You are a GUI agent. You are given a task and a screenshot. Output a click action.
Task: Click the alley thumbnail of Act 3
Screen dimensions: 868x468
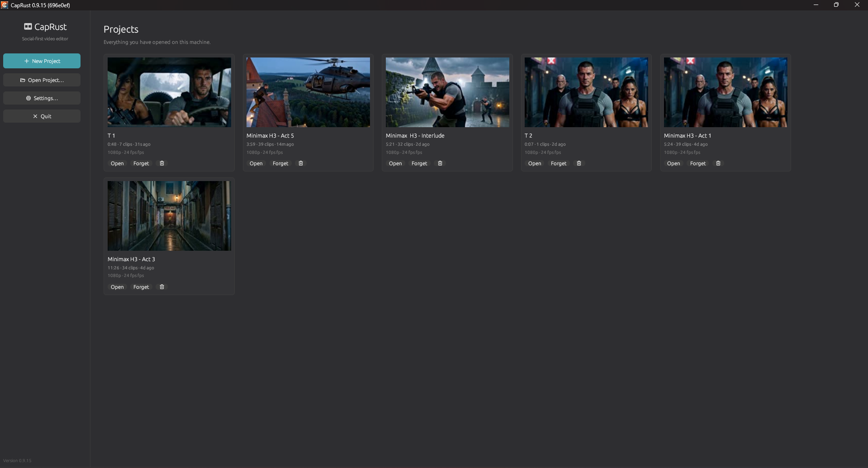point(169,216)
